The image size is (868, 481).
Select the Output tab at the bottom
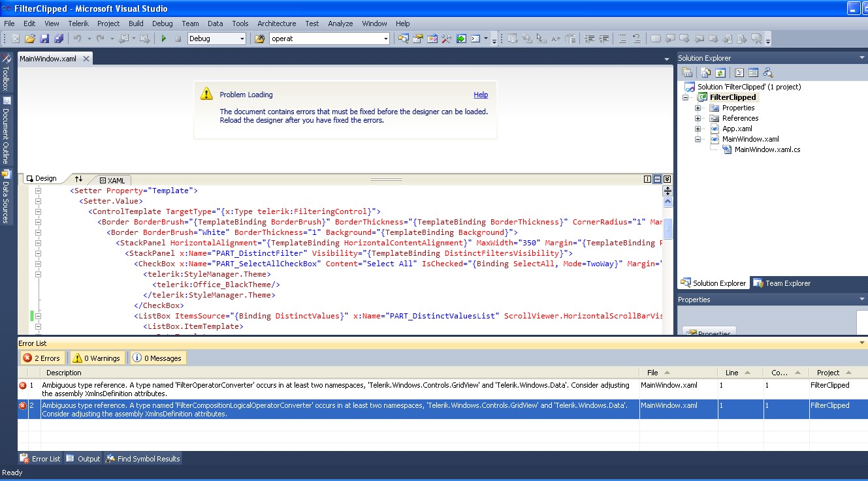(83, 459)
